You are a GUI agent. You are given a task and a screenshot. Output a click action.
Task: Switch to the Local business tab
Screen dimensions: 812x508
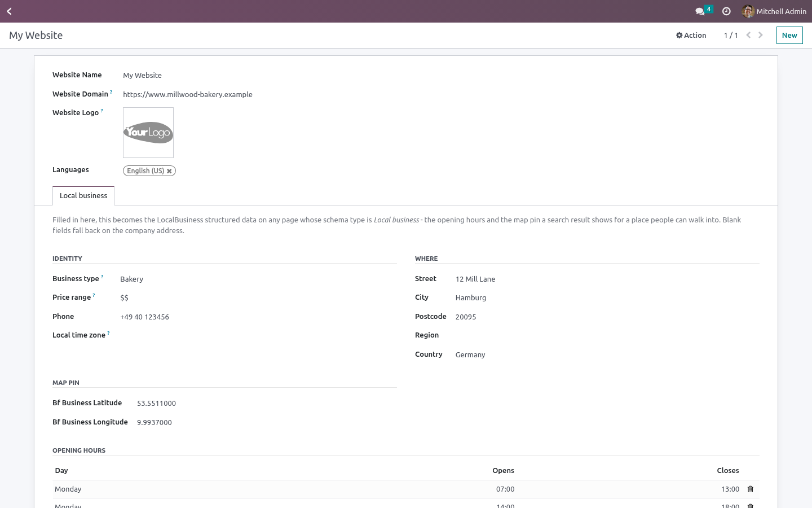coord(83,196)
